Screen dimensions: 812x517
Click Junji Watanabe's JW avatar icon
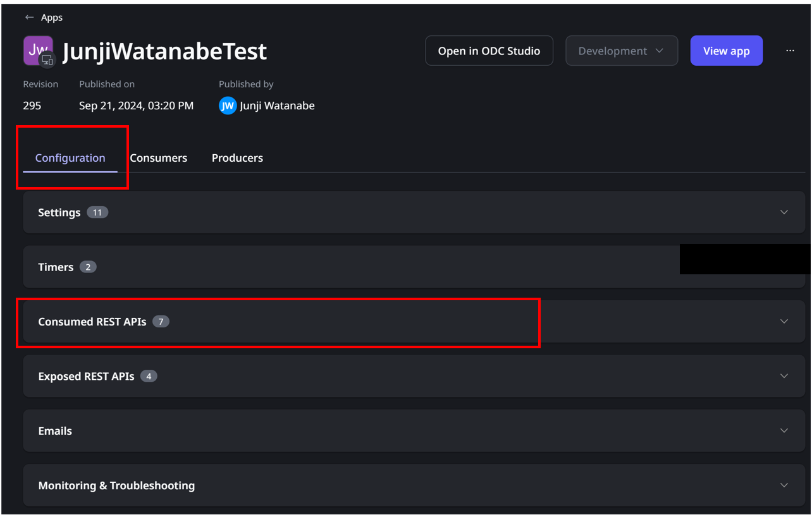tap(227, 106)
